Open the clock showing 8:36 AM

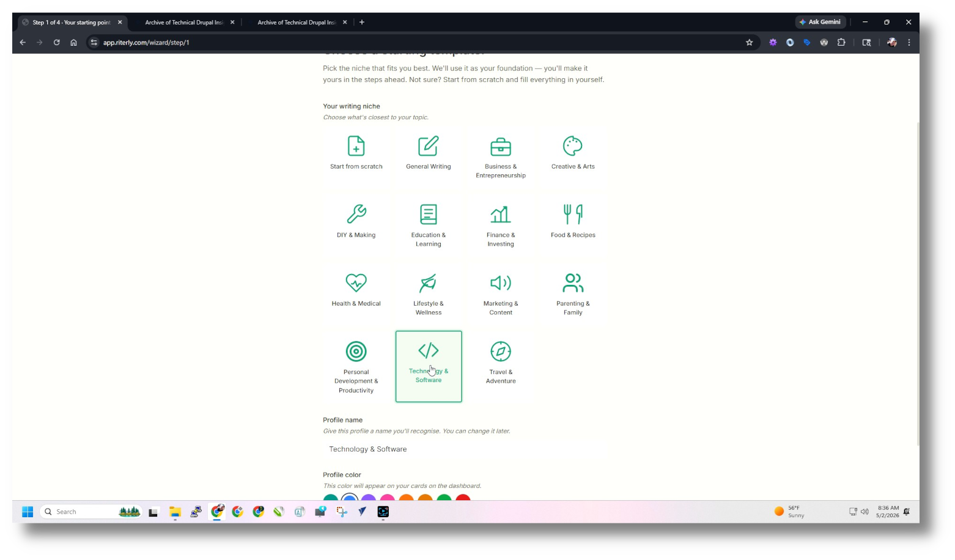point(888,512)
